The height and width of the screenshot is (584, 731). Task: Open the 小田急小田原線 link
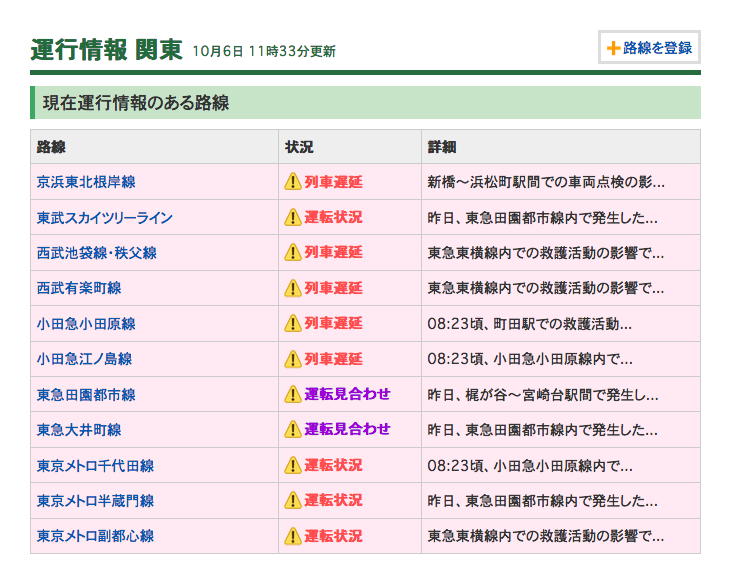86,323
